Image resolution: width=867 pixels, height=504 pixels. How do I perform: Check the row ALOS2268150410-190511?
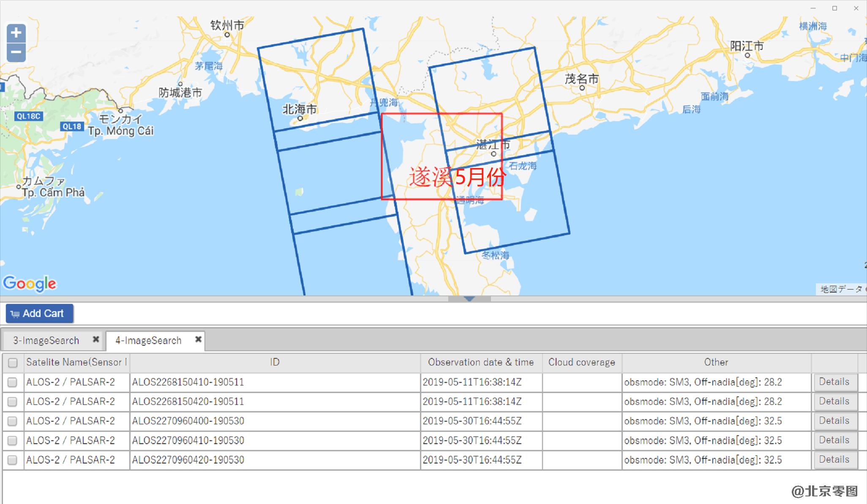12,382
